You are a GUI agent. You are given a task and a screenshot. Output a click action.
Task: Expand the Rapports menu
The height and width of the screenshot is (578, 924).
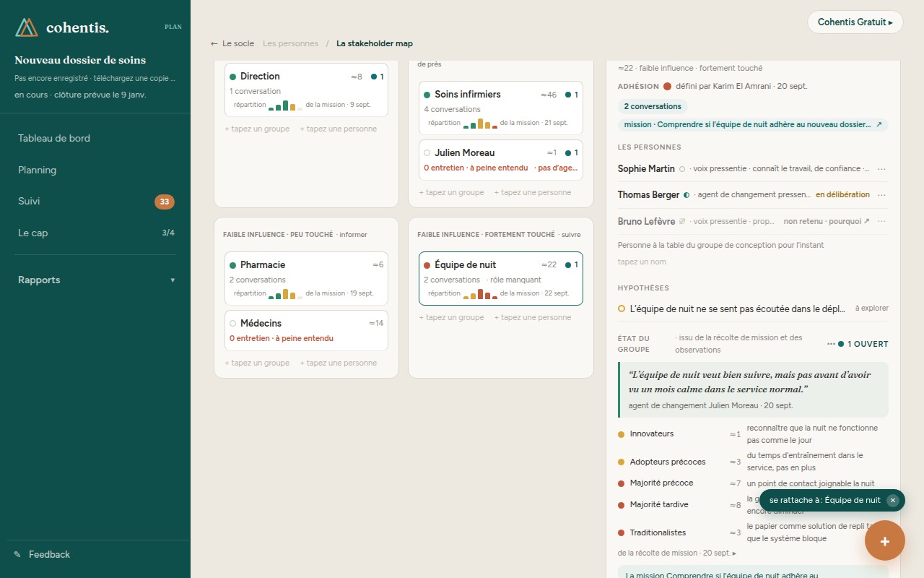(95, 280)
